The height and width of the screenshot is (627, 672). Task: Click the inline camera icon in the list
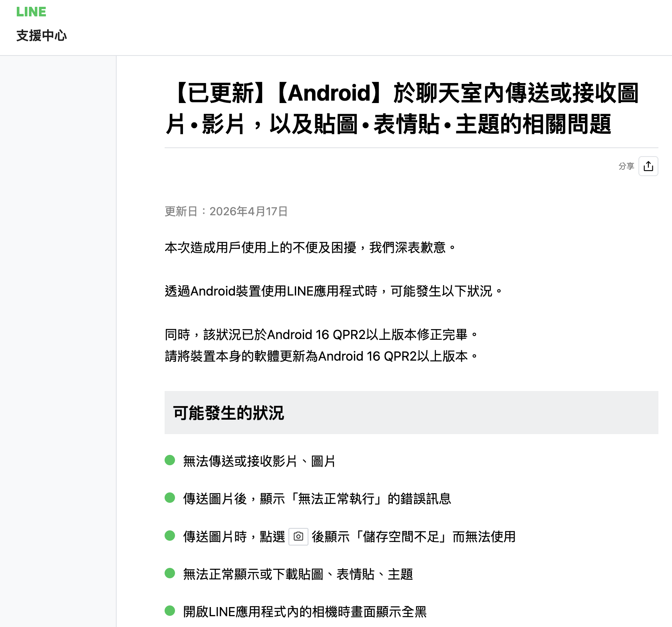pos(298,537)
